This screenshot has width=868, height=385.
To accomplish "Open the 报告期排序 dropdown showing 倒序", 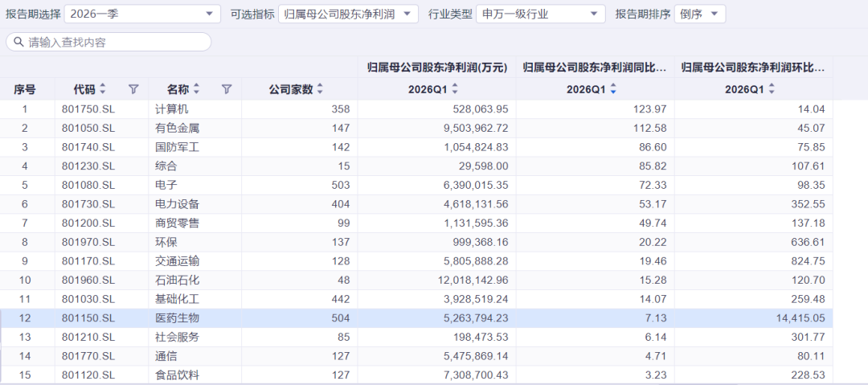I will click(700, 14).
